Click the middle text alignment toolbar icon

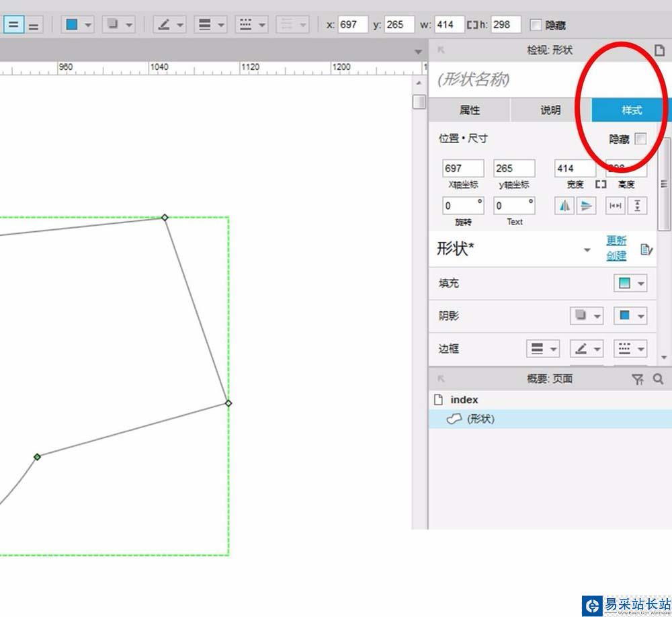point(13,24)
